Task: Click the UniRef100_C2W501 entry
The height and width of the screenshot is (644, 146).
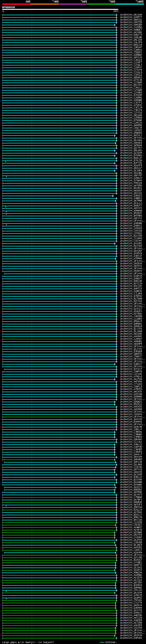Action: 131,50
